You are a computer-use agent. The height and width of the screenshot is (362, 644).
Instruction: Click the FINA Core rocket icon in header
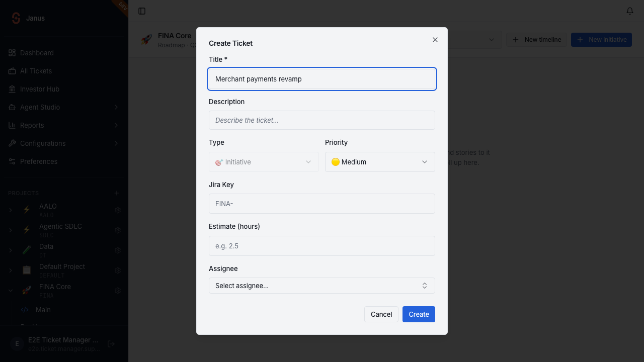[x=146, y=40]
